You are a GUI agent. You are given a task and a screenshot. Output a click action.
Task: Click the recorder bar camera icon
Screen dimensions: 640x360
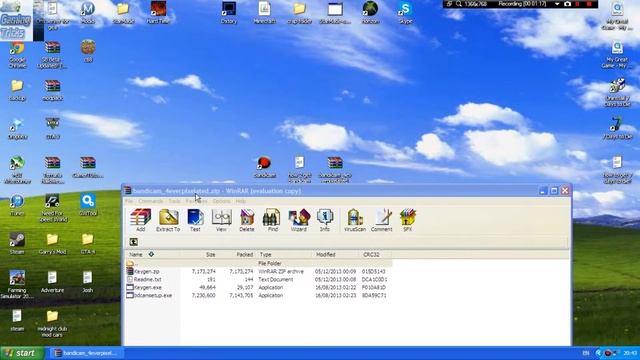click(x=567, y=4)
